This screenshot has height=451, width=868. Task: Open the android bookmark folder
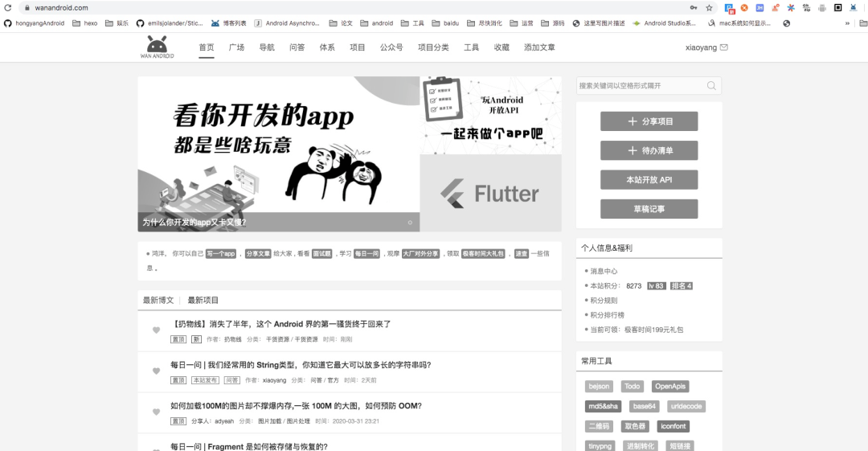(x=376, y=23)
